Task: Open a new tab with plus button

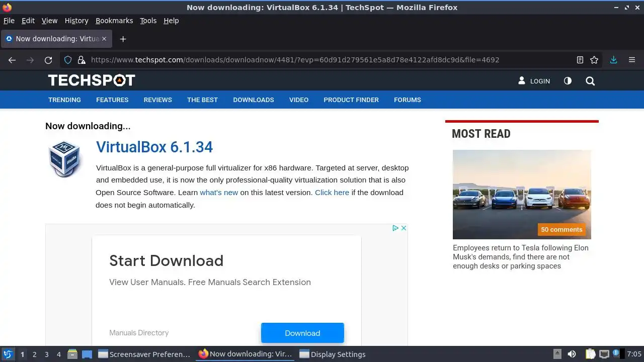Action: pyautogui.click(x=123, y=39)
